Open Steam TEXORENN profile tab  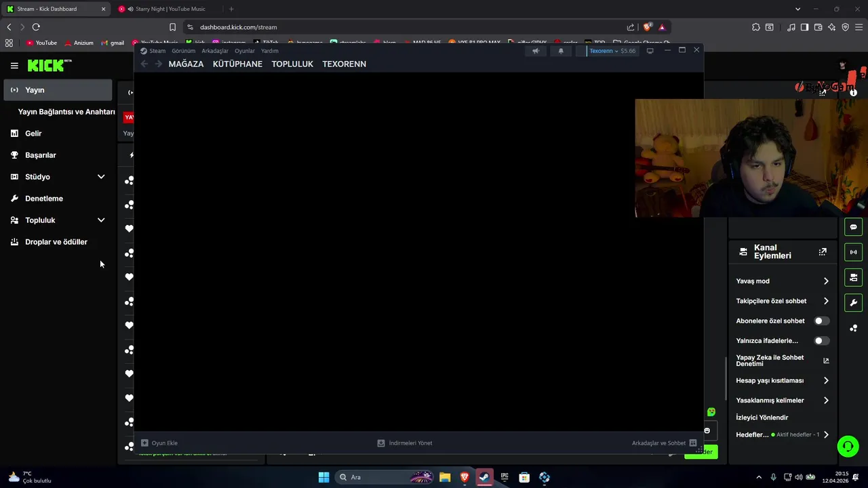pos(344,64)
